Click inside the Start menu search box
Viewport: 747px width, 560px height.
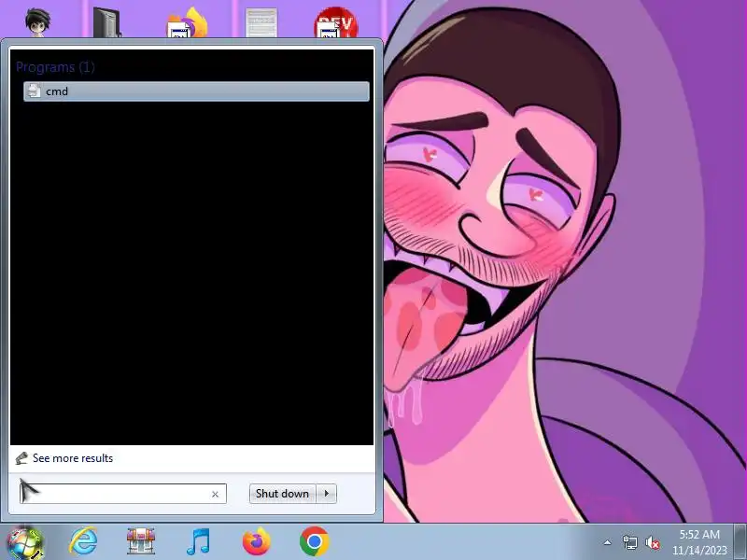pos(122,494)
